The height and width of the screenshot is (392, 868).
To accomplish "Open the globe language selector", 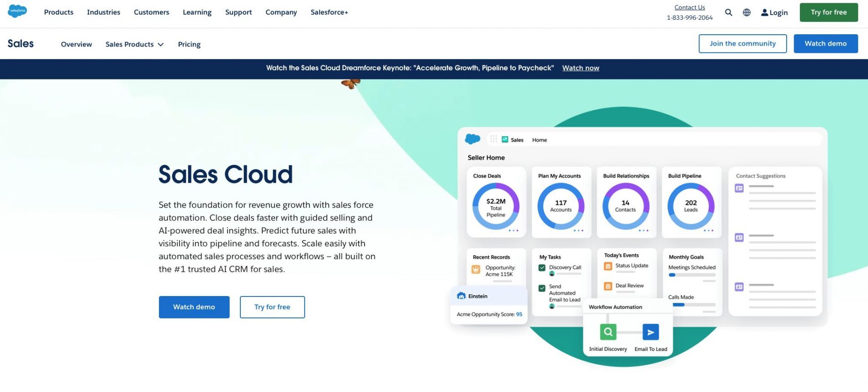I will click(746, 12).
